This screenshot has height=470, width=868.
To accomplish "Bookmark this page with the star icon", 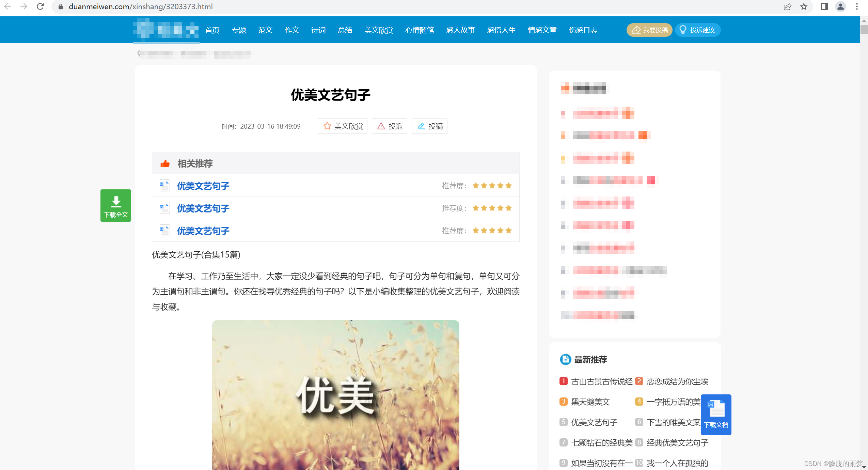I will 804,6.
